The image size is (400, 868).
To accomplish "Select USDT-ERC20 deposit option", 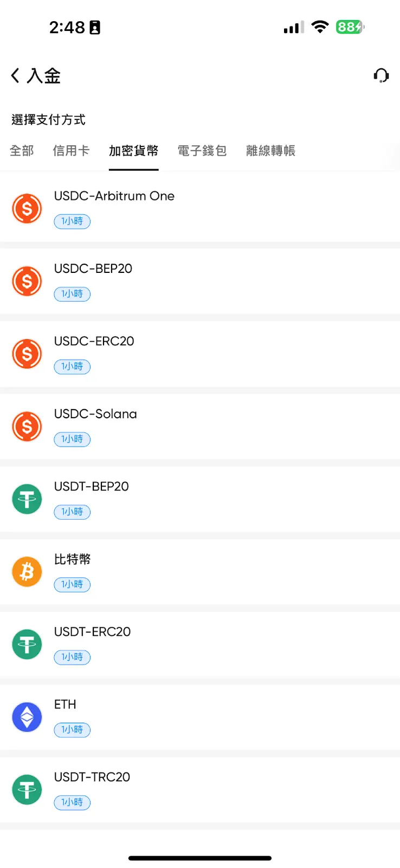I will coord(93,632).
